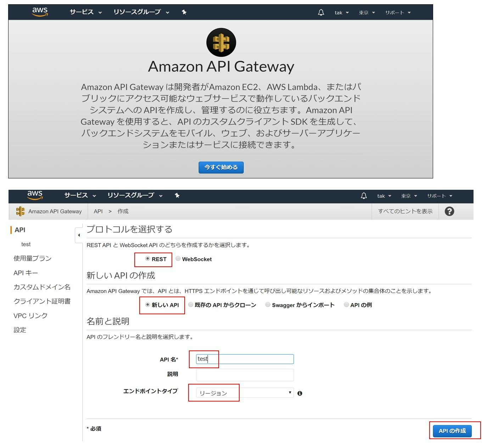Click the AWS logo in the bottom window

click(35, 195)
